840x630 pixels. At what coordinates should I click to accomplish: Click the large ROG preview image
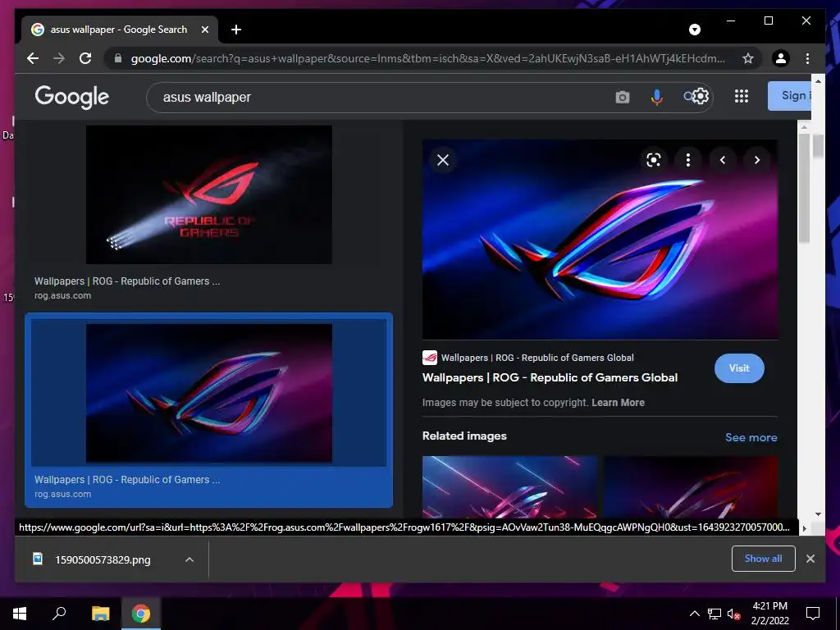coord(600,240)
